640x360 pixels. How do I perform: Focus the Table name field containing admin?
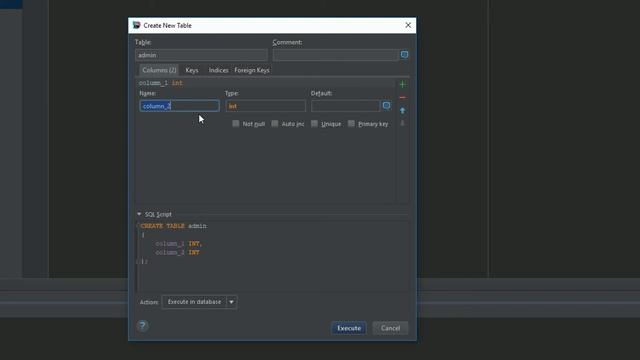pos(201,55)
